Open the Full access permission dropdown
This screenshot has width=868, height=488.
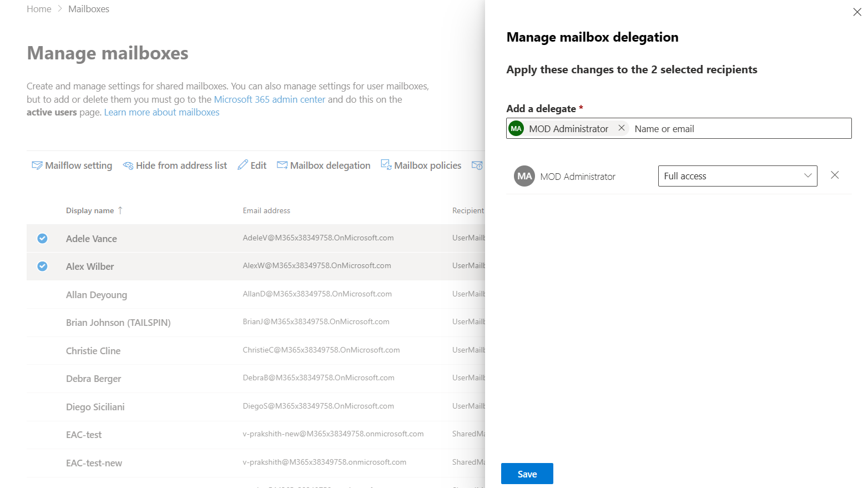[x=737, y=176]
